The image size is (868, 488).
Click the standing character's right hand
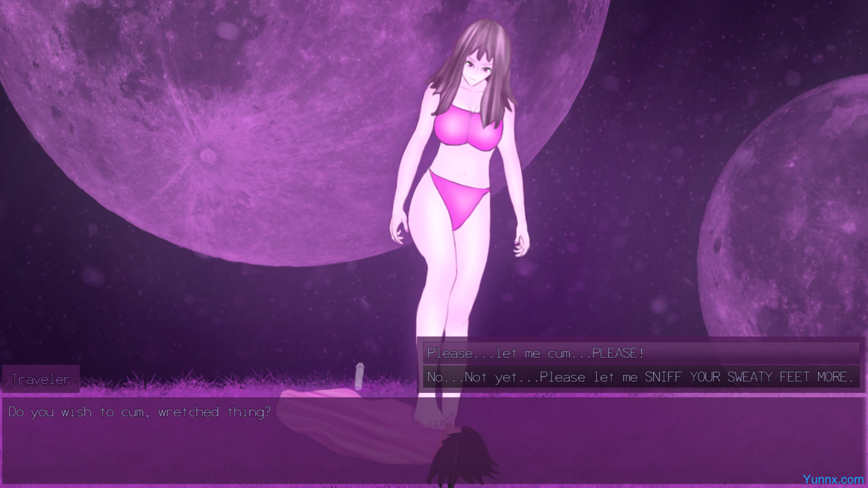398,231
